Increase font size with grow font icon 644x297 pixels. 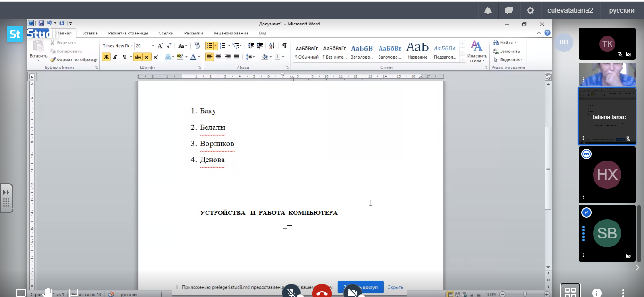pos(160,46)
